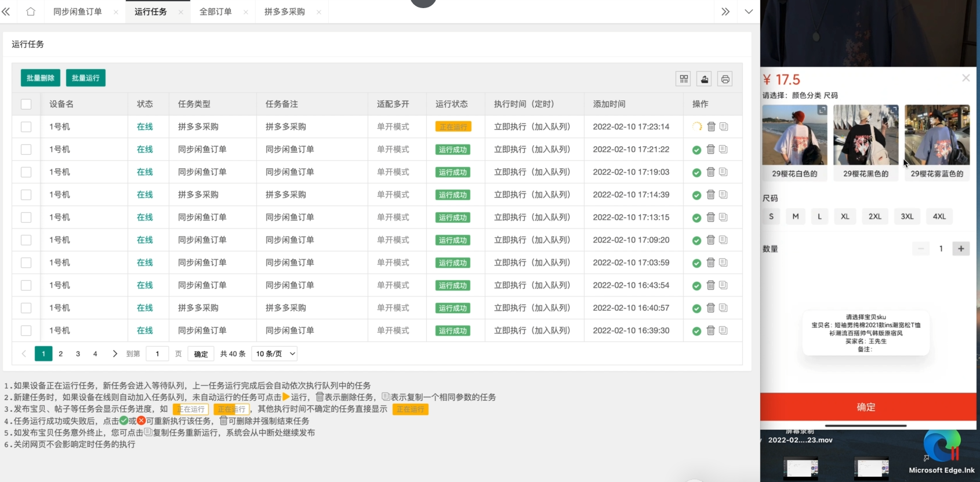Close the 同步闲鱼订单 tab
The width and height of the screenshot is (980, 482).
point(116,12)
